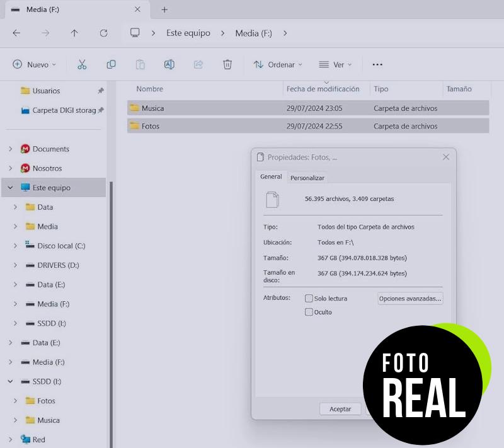
Task: Select the General tab
Action: pos(271,177)
